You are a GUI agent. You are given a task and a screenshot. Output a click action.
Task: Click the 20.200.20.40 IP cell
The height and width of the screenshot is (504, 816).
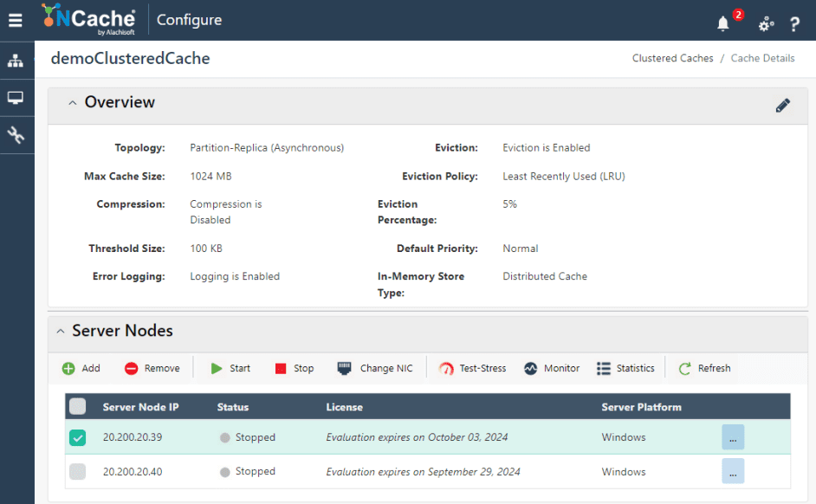(x=133, y=472)
